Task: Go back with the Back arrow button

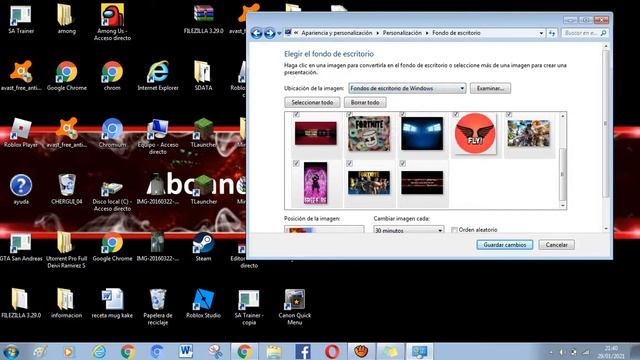Action: 256,33
